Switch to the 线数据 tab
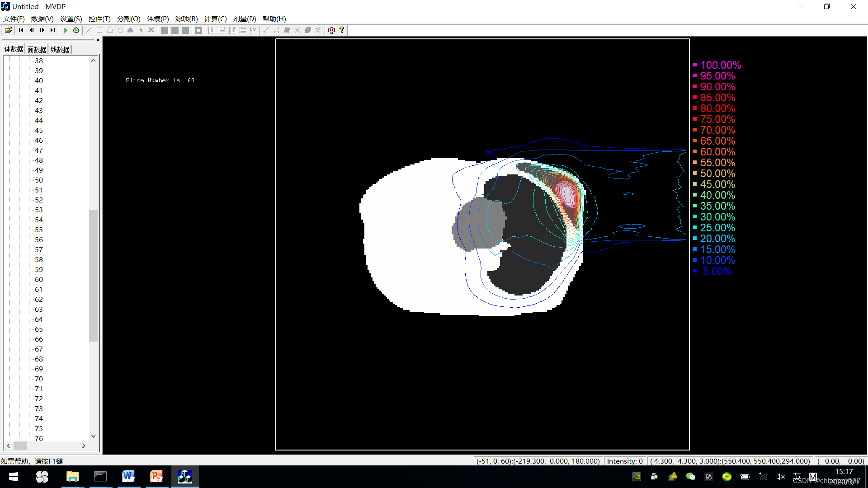Image resolution: width=868 pixels, height=488 pixels. [x=60, y=49]
